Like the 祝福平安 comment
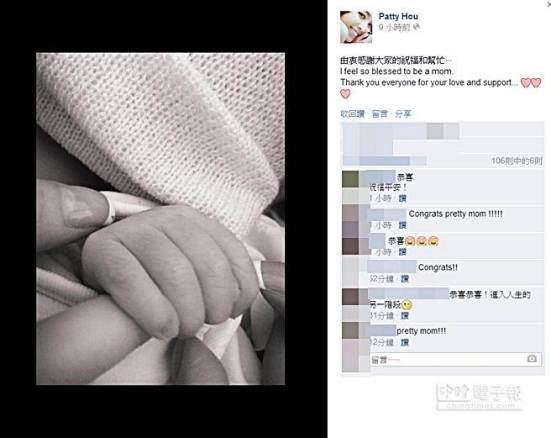This screenshot has width=551, height=438. click(x=402, y=198)
